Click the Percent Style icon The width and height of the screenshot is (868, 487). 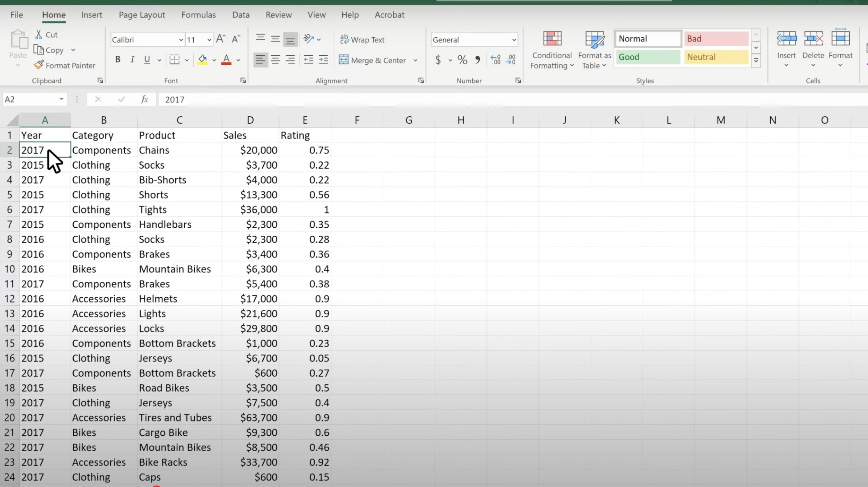(462, 60)
